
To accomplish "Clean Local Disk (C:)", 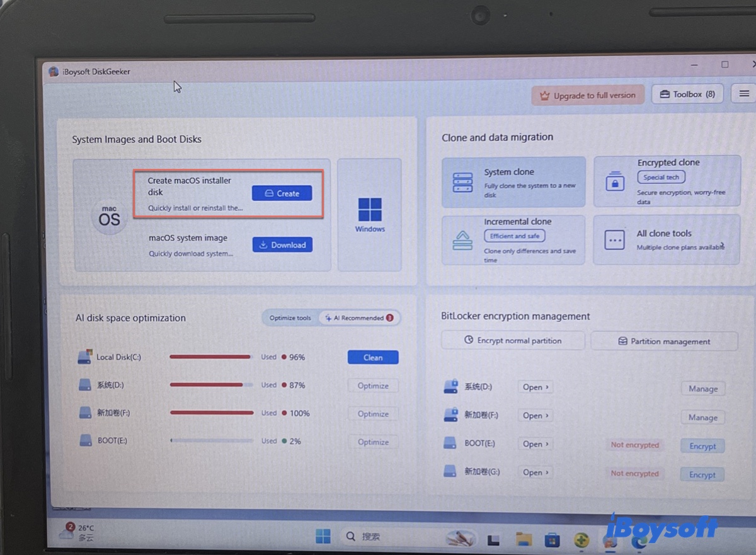I will pos(373,358).
